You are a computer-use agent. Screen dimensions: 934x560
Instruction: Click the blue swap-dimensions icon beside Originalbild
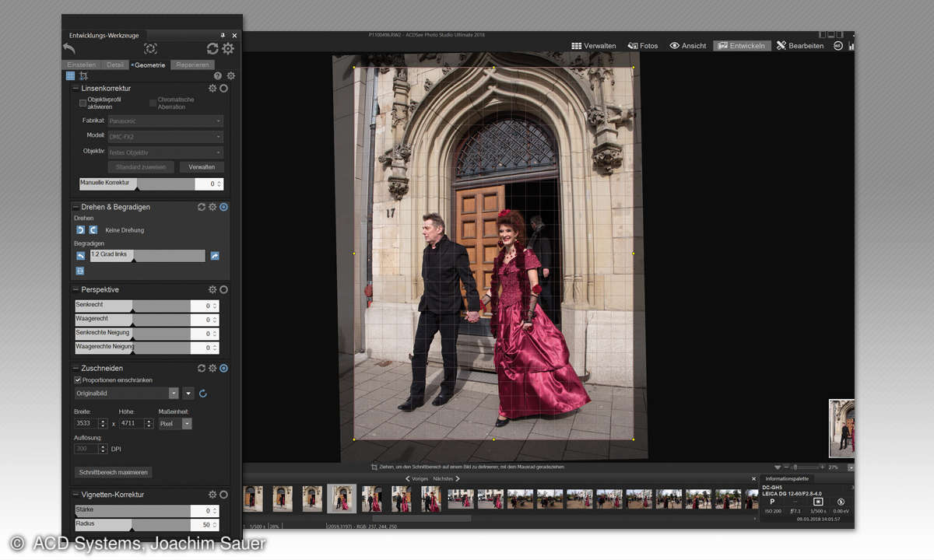pos(203,394)
